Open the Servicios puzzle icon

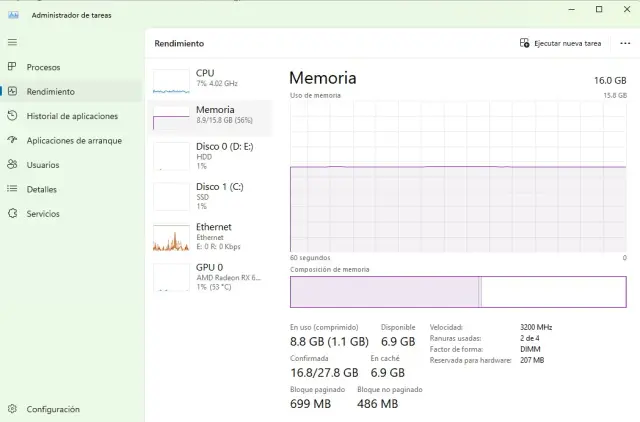point(12,213)
